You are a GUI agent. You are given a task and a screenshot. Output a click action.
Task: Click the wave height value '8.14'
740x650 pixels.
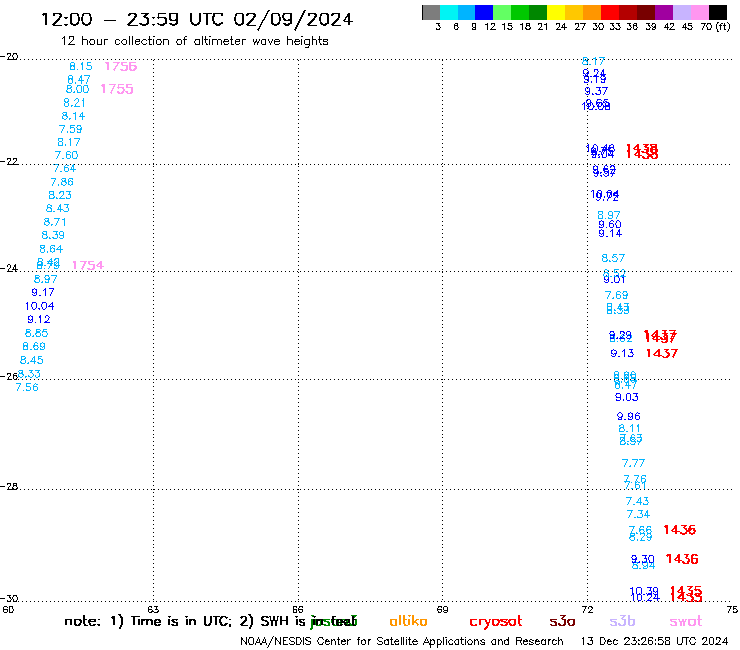[73, 116]
